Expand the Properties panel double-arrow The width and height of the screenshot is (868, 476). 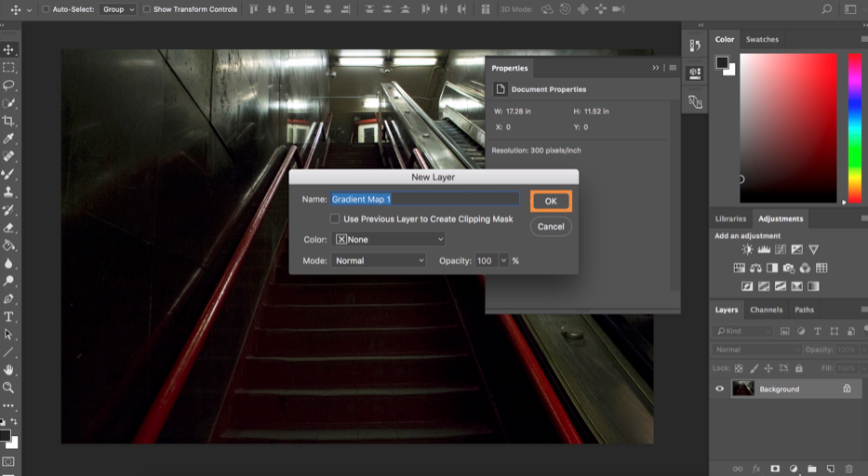656,68
